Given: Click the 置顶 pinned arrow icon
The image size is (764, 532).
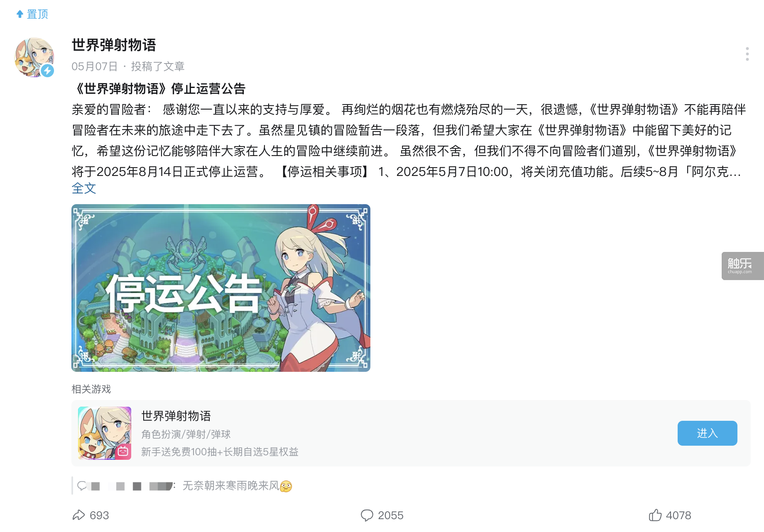Looking at the screenshot, I should pos(20,14).
